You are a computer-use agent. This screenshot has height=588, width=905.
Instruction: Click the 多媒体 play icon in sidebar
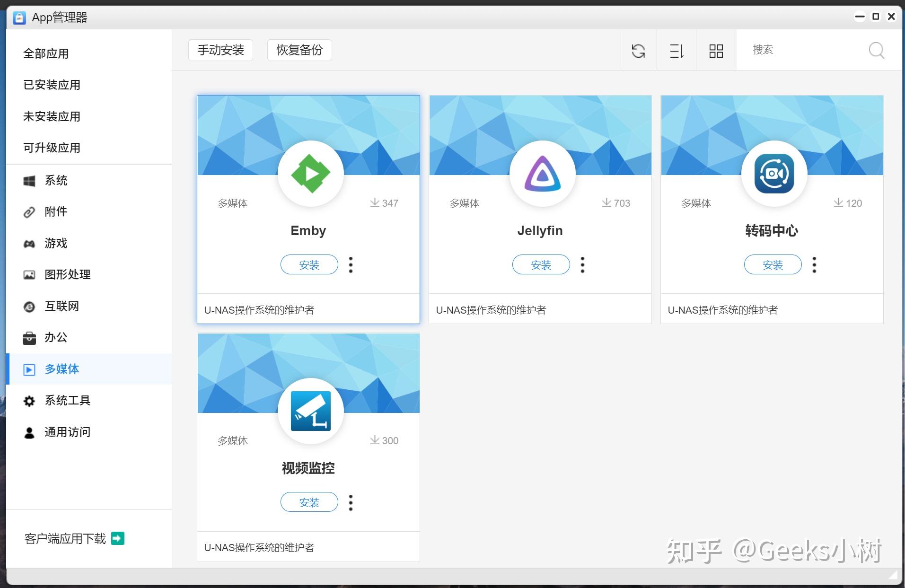[x=29, y=369]
